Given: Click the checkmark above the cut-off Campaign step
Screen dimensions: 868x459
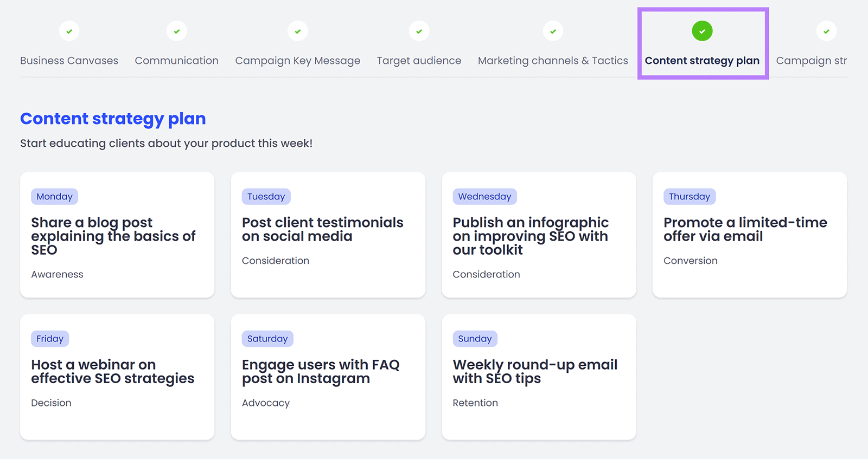Looking at the screenshot, I should [826, 31].
